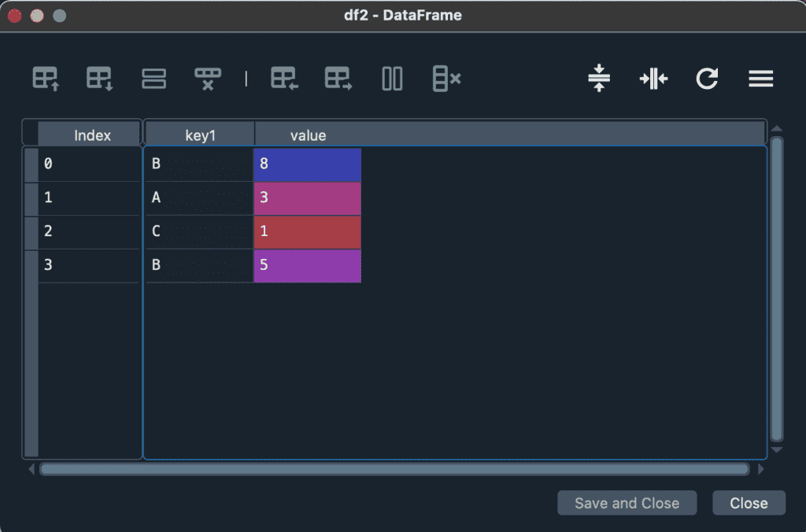Click the insert column left icon
This screenshot has height=532, width=806.
click(284, 79)
